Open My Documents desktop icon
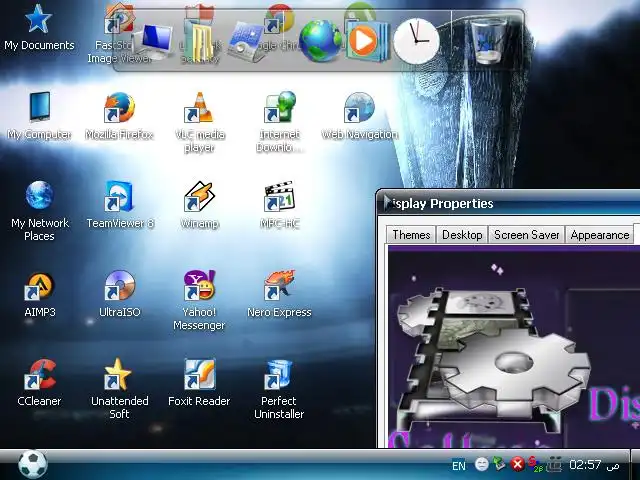 [x=39, y=28]
